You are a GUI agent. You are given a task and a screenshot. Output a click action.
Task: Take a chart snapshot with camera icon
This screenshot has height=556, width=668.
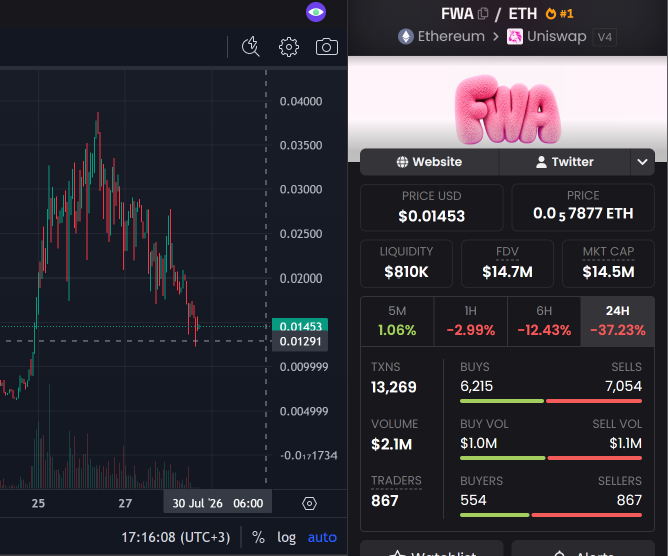coord(327,47)
